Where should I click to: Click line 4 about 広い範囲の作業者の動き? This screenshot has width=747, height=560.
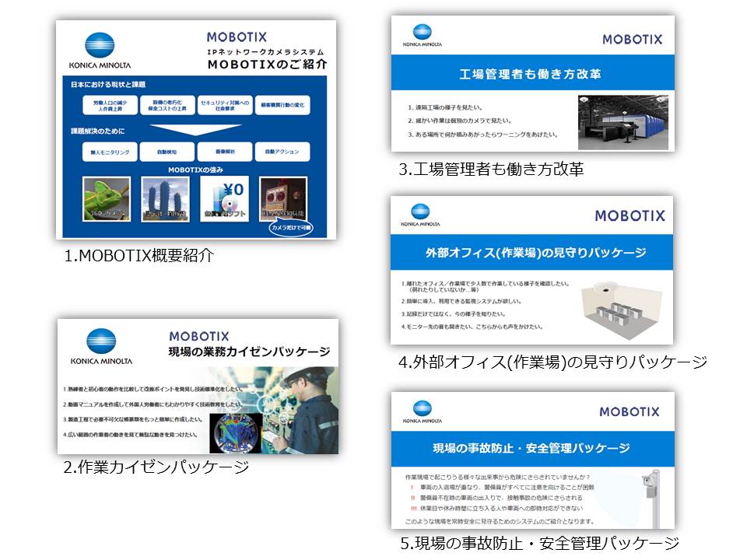pos(131,436)
